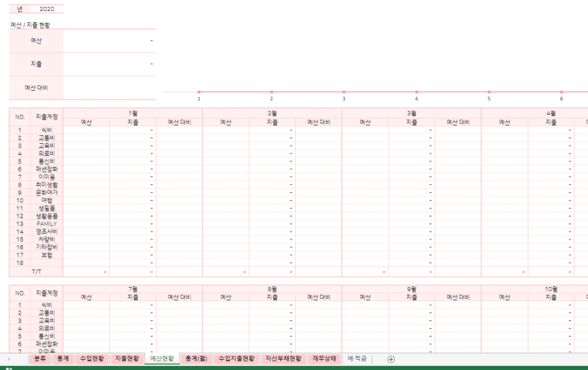
Task: Select the 경조사비 category cell
Action: (x=47, y=232)
